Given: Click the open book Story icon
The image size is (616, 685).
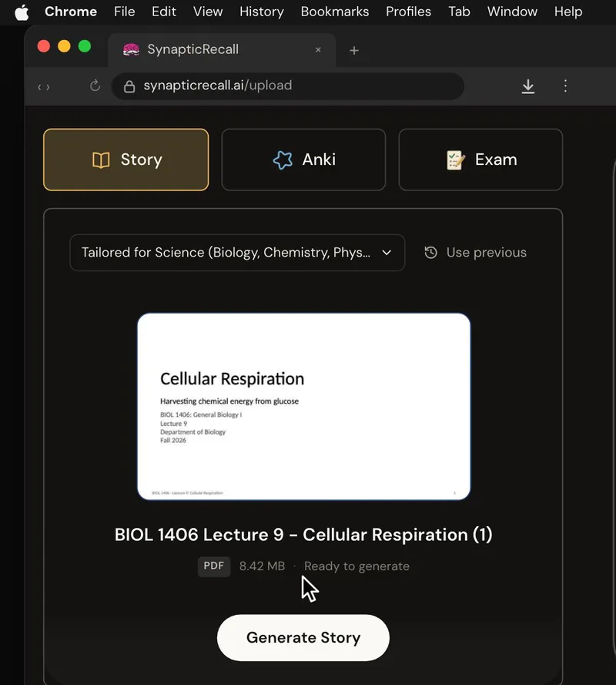Looking at the screenshot, I should (x=101, y=160).
